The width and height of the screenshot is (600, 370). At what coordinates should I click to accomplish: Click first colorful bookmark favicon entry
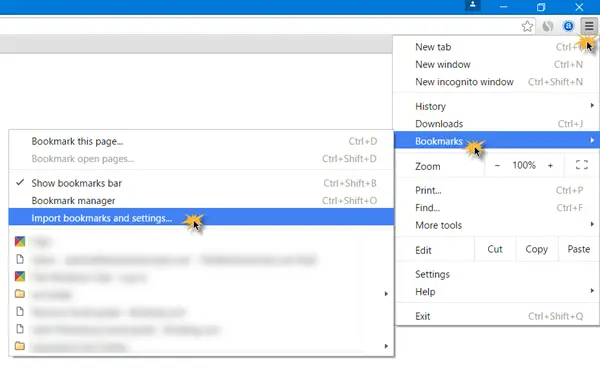click(x=20, y=241)
